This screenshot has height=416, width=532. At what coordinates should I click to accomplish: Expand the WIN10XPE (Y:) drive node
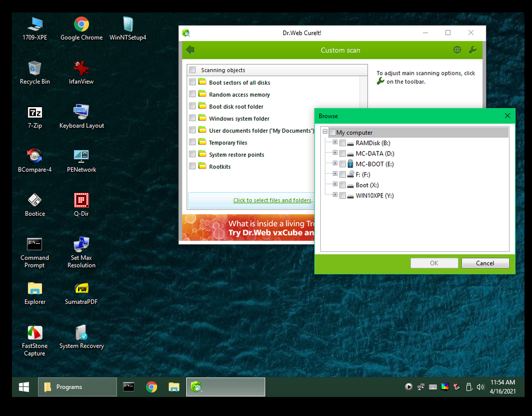335,195
